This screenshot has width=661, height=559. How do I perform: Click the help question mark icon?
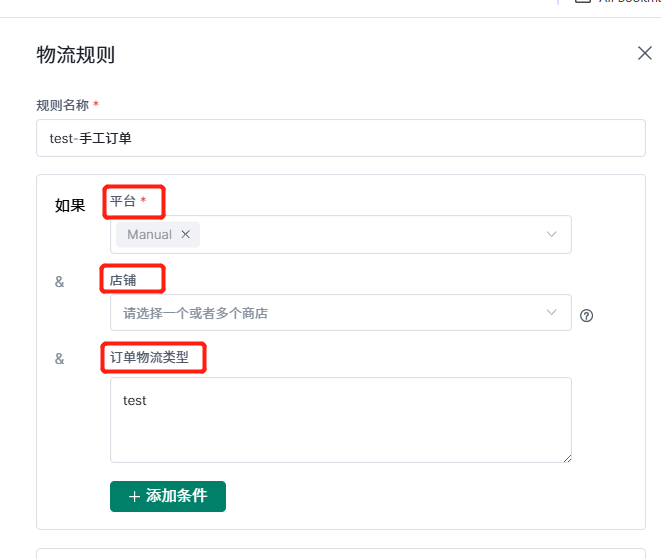586,315
